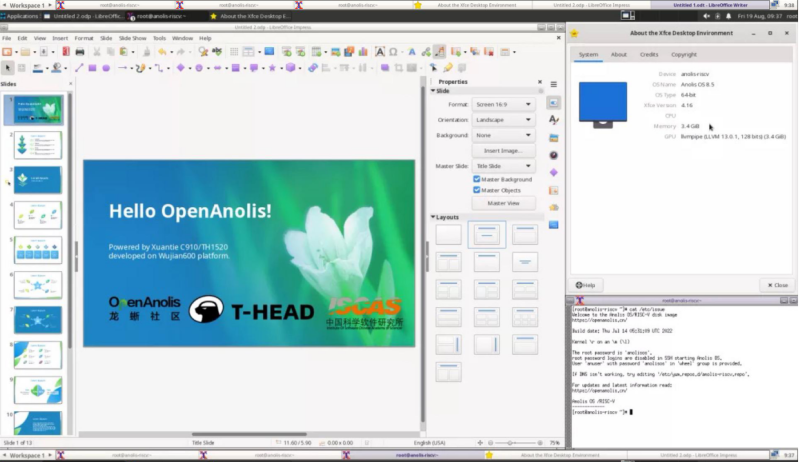Image resolution: width=800 pixels, height=462 pixels.
Task: Click Help button in About Xfce dialog
Action: click(586, 285)
